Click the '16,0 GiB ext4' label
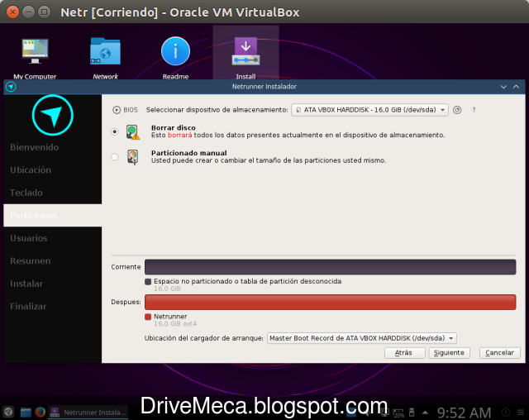 pyautogui.click(x=175, y=324)
